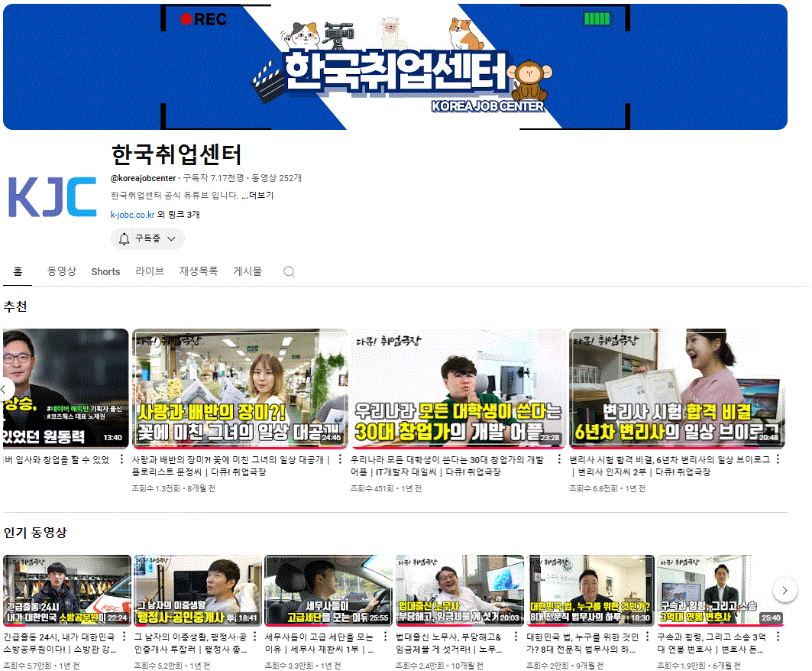812x671 pixels.
Task: Open more options for 변리사 시험 합격 비결 video
Action: pos(778,459)
